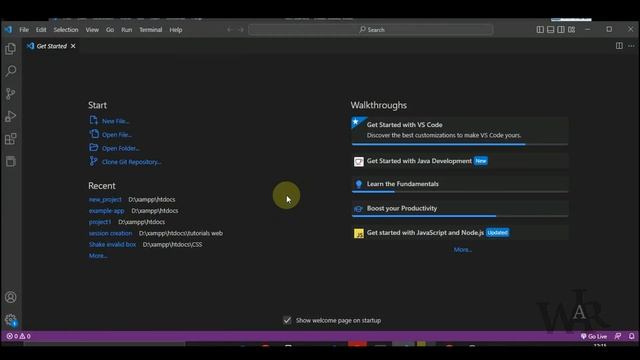This screenshot has width=640, height=360.
Task: Open the Edit menu
Action: click(x=41, y=30)
